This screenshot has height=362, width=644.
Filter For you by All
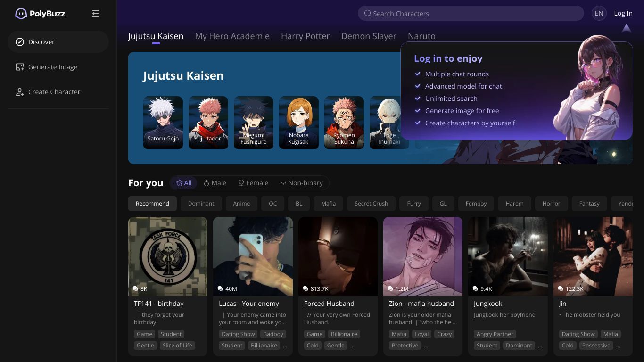184,183
